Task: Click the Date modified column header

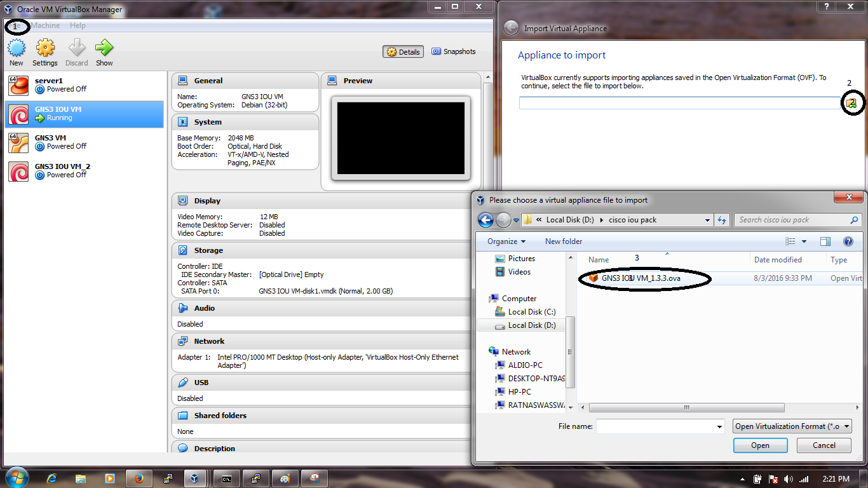Action: pos(778,260)
